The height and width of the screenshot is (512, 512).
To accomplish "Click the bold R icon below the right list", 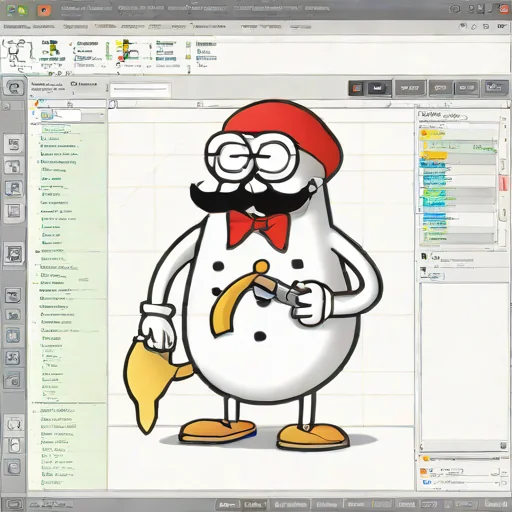I will coord(424,256).
